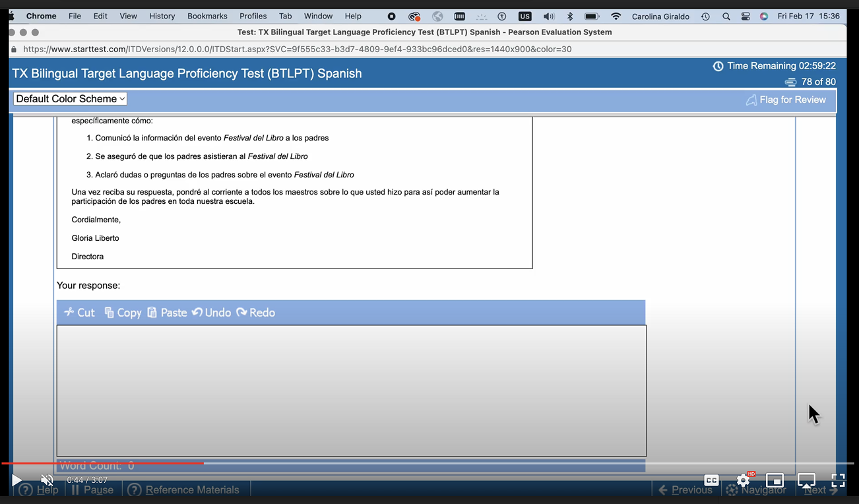The image size is (859, 504).
Task: Undo the last edit in the response
Action: click(x=211, y=313)
